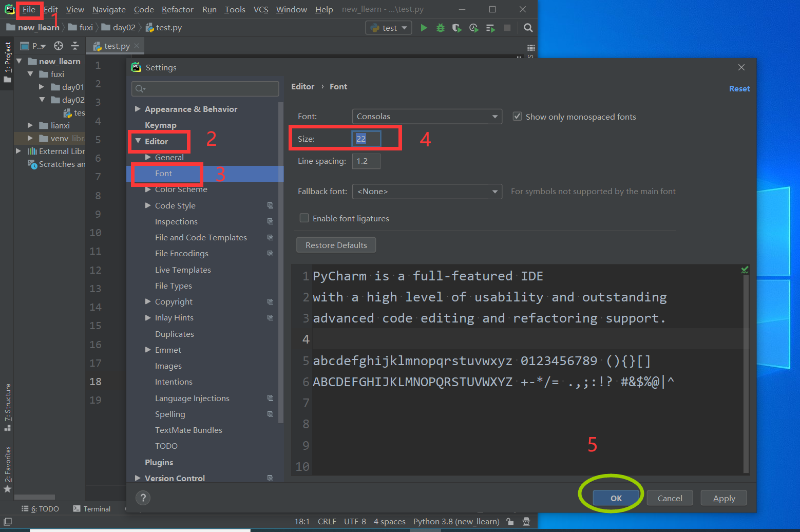
Task: Expand the General settings node
Action: tap(148, 157)
